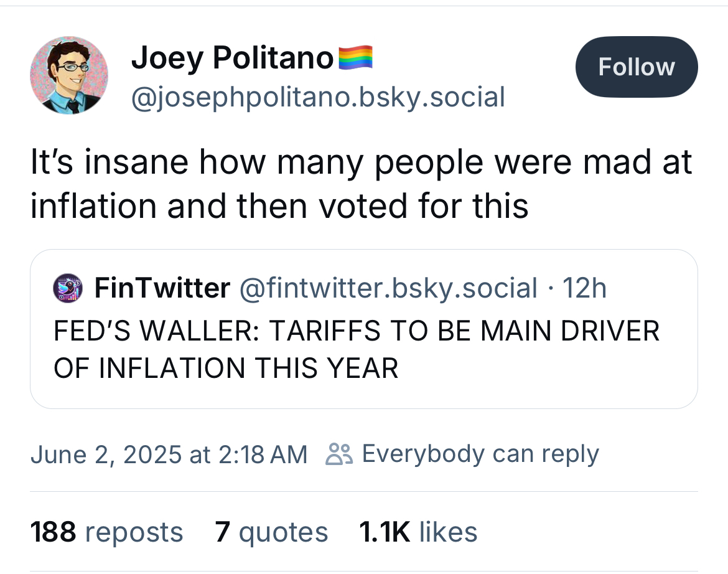Click the Joey Politano display name
Viewport: 728px width, 574px height.
click(x=233, y=59)
